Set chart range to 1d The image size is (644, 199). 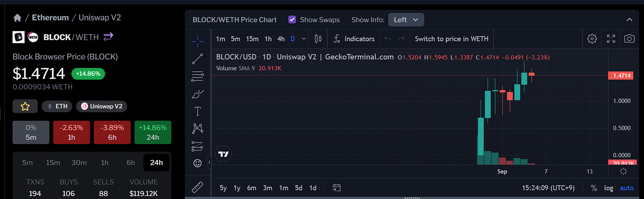[x=313, y=188]
